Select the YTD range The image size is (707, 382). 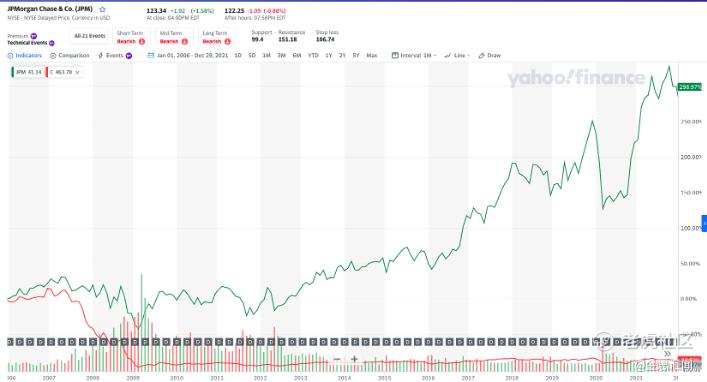[313, 55]
